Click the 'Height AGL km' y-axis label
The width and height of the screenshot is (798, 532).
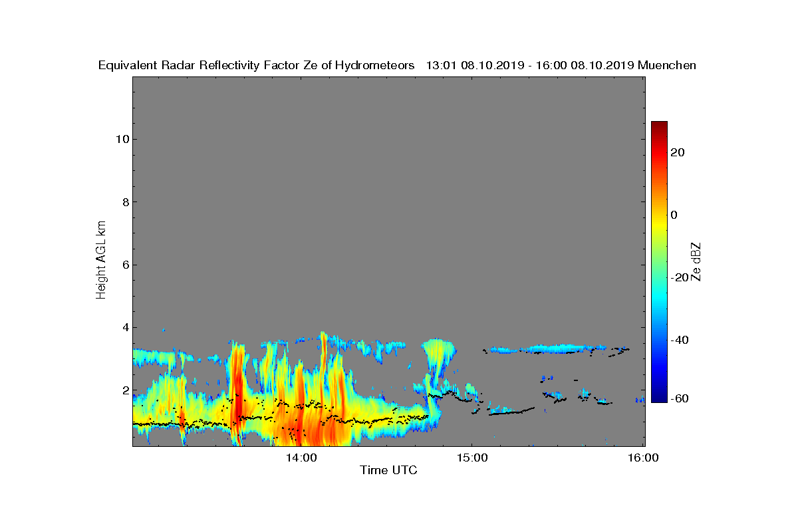point(101,261)
